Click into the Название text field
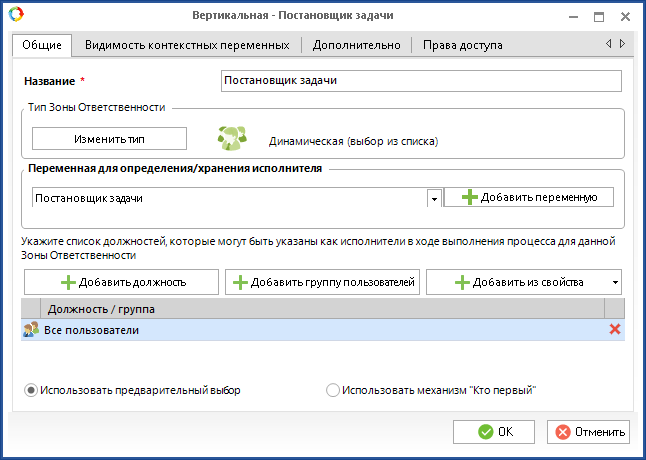The height and width of the screenshot is (460, 646). point(420,81)
